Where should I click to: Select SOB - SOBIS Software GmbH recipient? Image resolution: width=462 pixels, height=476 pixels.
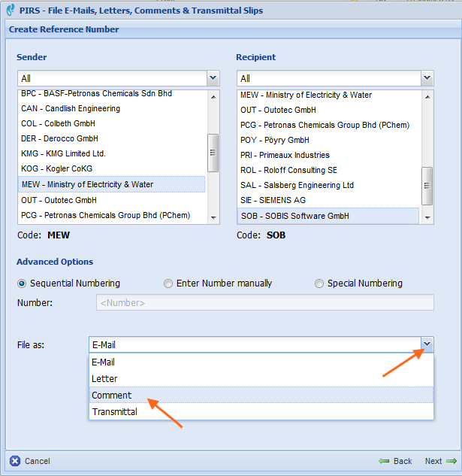[x=328, y=216]
